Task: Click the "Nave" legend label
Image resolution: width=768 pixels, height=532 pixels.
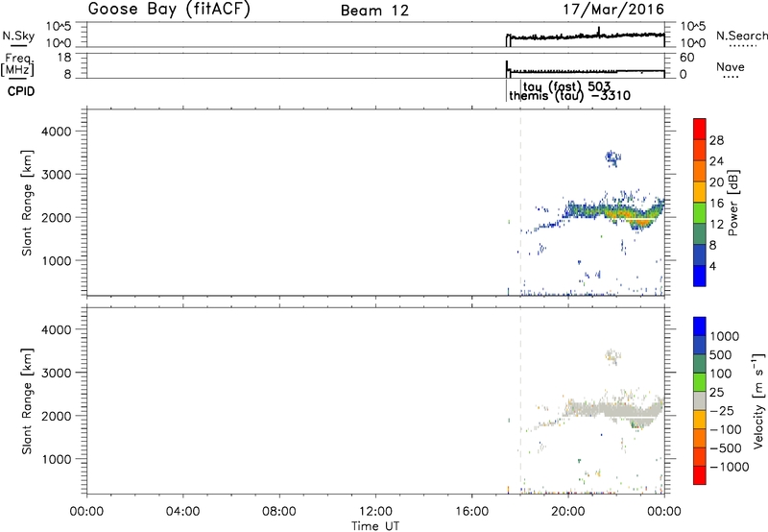Action: (731, 66)
